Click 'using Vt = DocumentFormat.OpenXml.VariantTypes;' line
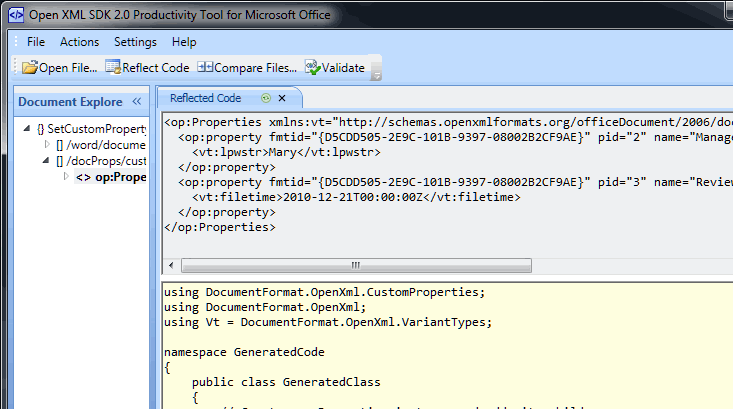733x409 pixels. point(328,322)
